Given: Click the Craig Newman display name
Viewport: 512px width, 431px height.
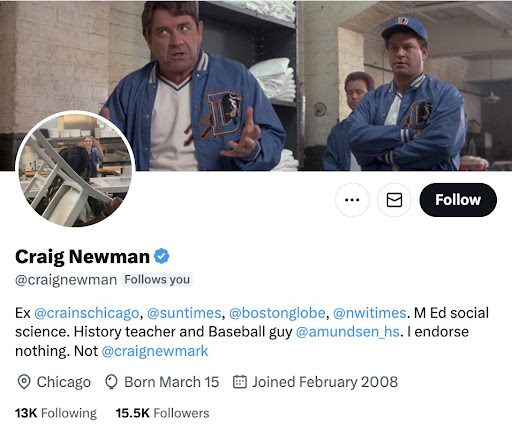Looking at the screenshot, I should (82, 257).
